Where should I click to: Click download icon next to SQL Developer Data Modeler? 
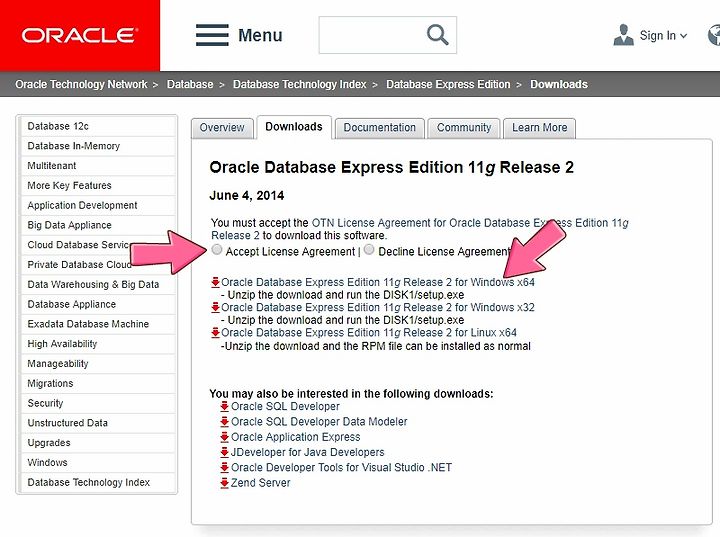(225, 421)
